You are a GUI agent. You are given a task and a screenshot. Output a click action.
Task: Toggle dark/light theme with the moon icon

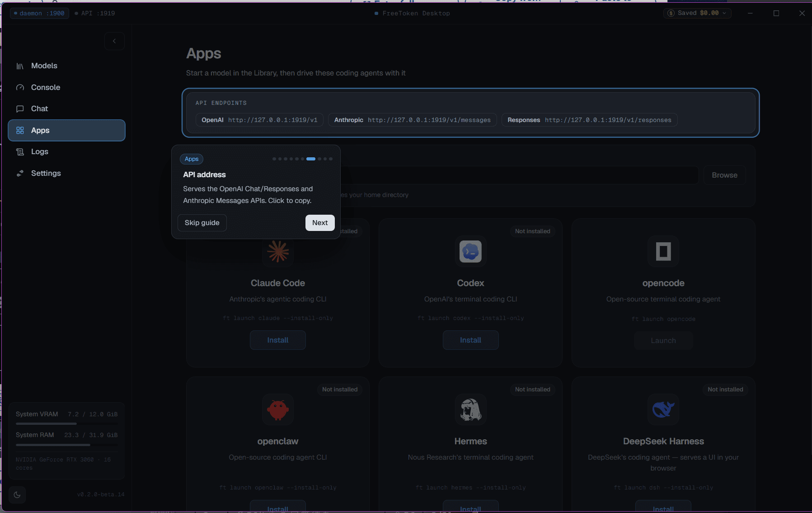coord(17,494)
